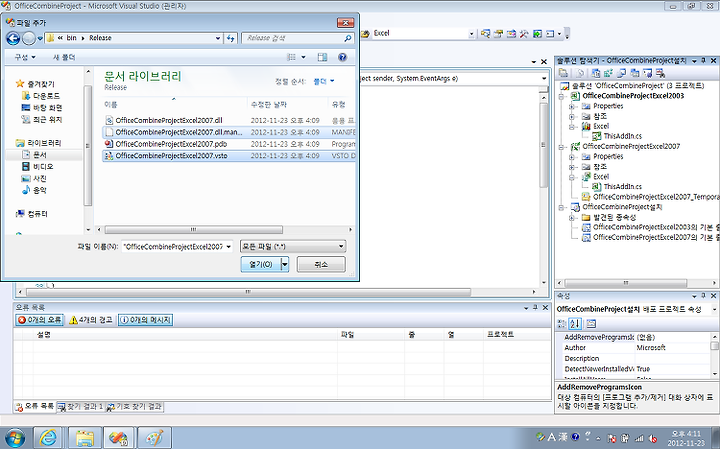This screenshot has height=449, width=720.
Task: Select ThisAddIn.cs under OfficeCombineProjectExcel2007
Action: [x=622, y=187]
